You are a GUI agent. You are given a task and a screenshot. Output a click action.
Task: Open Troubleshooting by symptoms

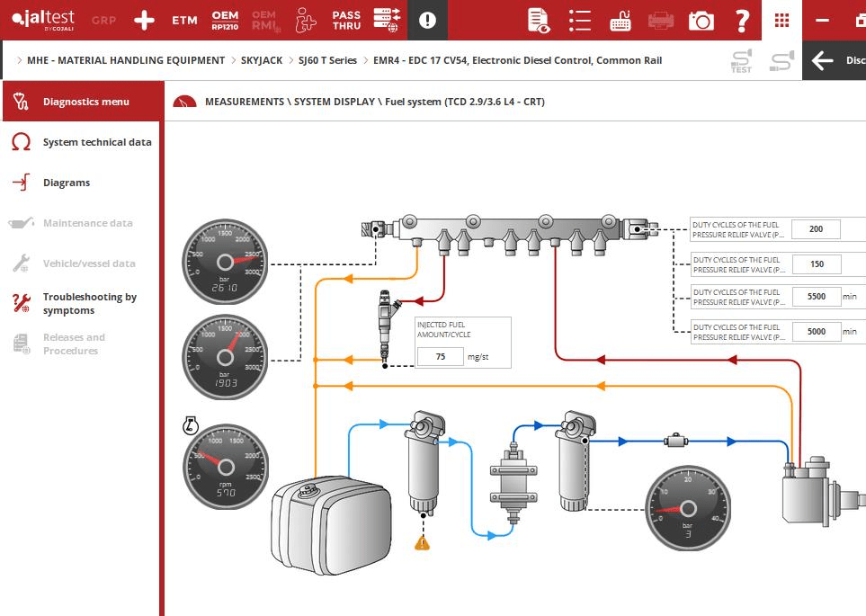click(x=89, y=303)
